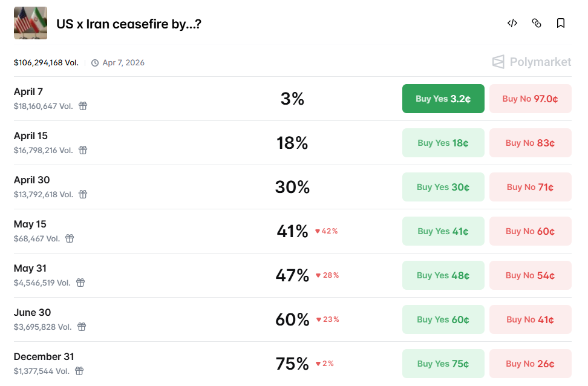Viewport: 588px width, 386px height.
Task: Bookmark this market
Action: click(560, 22)
